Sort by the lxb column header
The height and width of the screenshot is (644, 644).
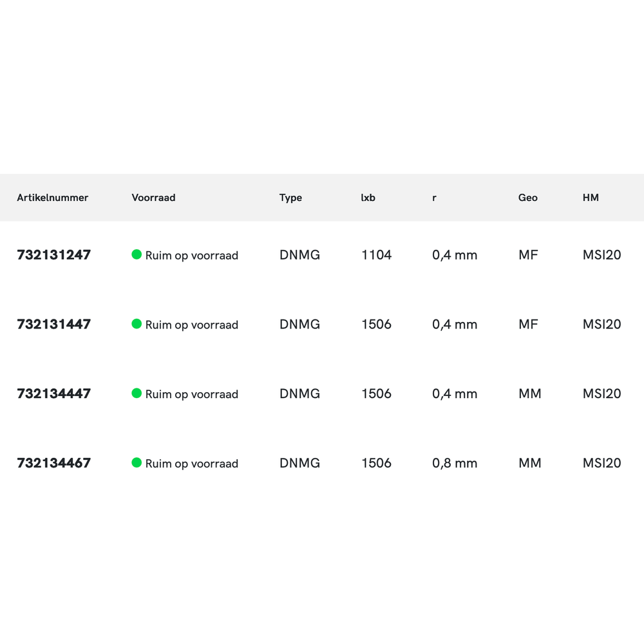(x=368, y=198)
